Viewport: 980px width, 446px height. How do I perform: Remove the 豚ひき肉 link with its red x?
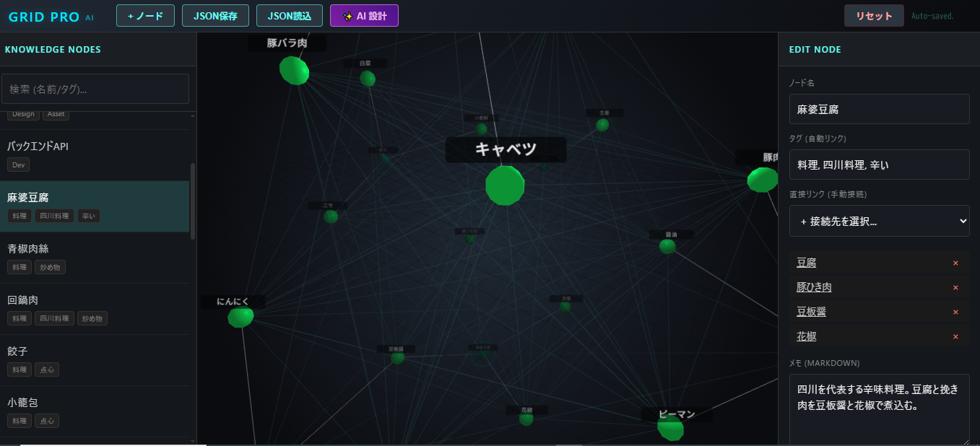point(955,287)
